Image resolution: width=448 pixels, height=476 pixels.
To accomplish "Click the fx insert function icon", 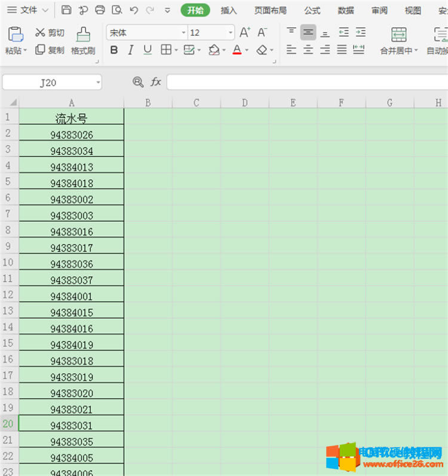I will [156, 82].
